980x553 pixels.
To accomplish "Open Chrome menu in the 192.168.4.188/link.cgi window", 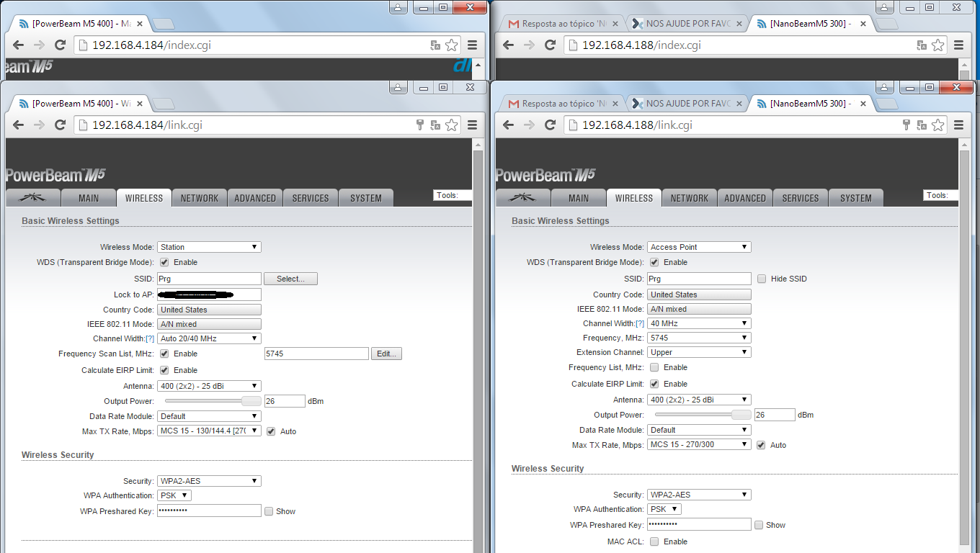I will (958, 125).
